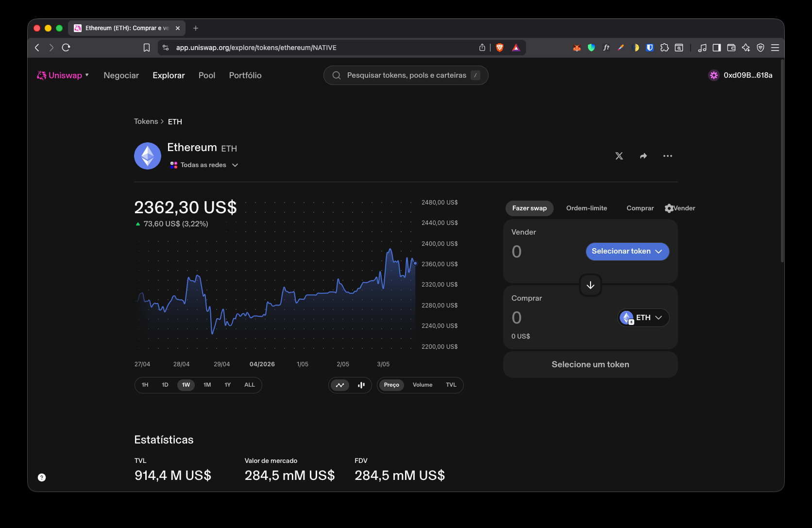Screen dimensions: 812x528
Task: Open site settings icon in address bar
Action: pos(166,48)
